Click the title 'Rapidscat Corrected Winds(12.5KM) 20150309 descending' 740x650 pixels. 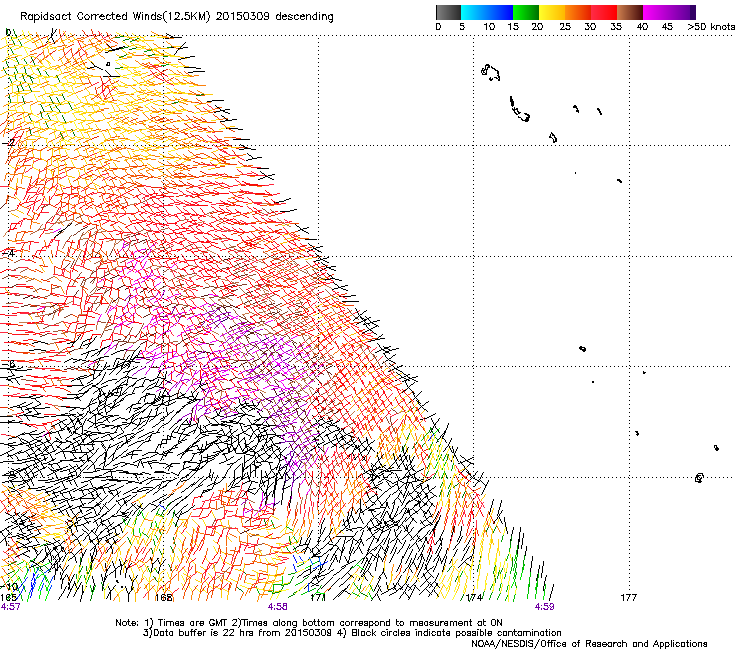177,16
